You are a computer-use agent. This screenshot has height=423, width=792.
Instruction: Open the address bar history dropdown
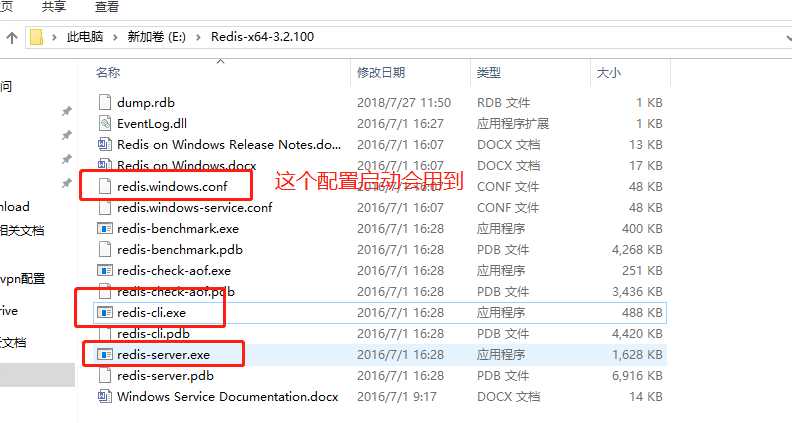(x=788, y=38)
